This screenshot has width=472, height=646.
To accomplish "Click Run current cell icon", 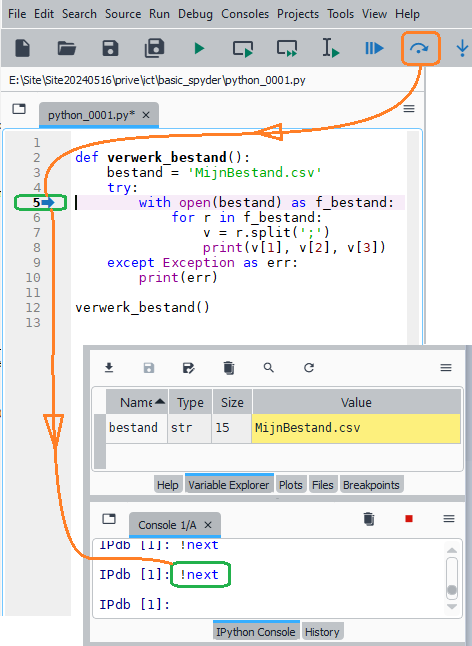I will pos(243,49).
